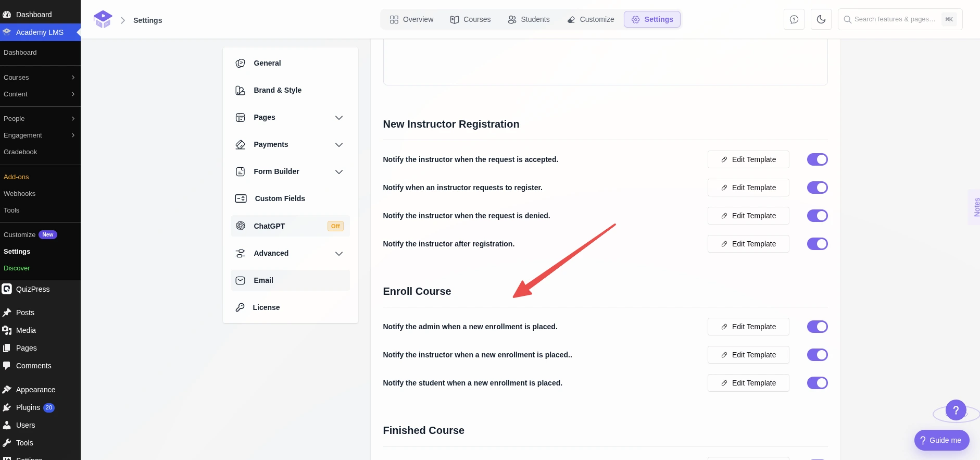Toggle instructor request denied notification

818,216
